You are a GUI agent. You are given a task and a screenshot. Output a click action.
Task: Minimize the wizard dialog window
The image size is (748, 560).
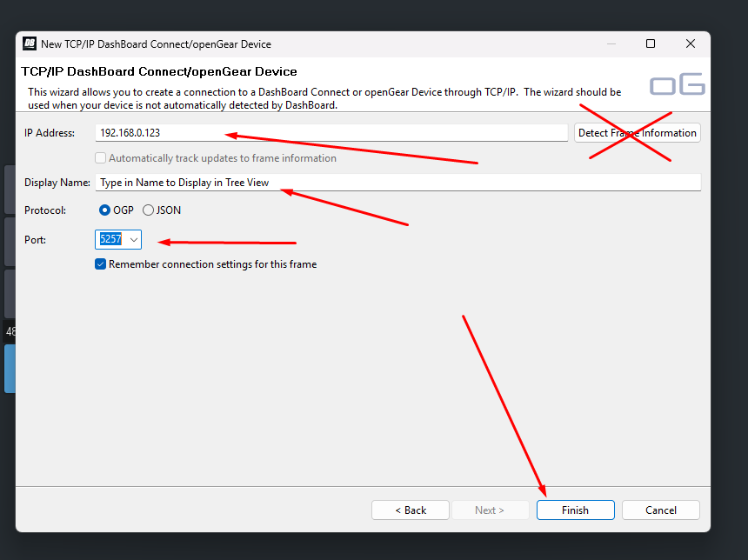pos(611,43)
